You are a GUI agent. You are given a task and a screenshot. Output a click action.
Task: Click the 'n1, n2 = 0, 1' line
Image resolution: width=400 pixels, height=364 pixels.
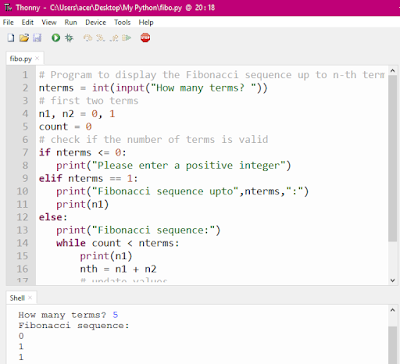click(x=77, y=114)
